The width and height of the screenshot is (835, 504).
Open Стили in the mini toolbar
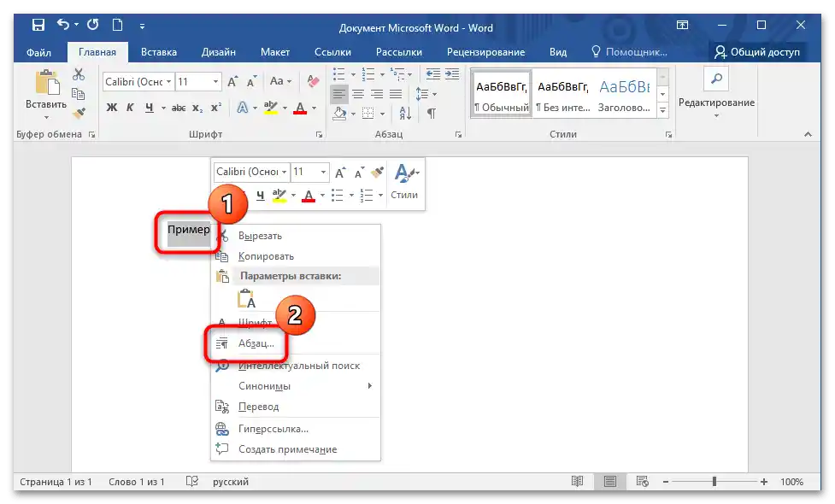tap(405, 181)
